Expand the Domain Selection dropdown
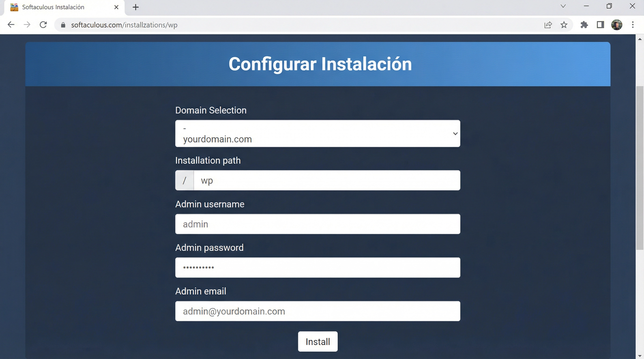The image size is (644, 359). [x=318, y=133]
